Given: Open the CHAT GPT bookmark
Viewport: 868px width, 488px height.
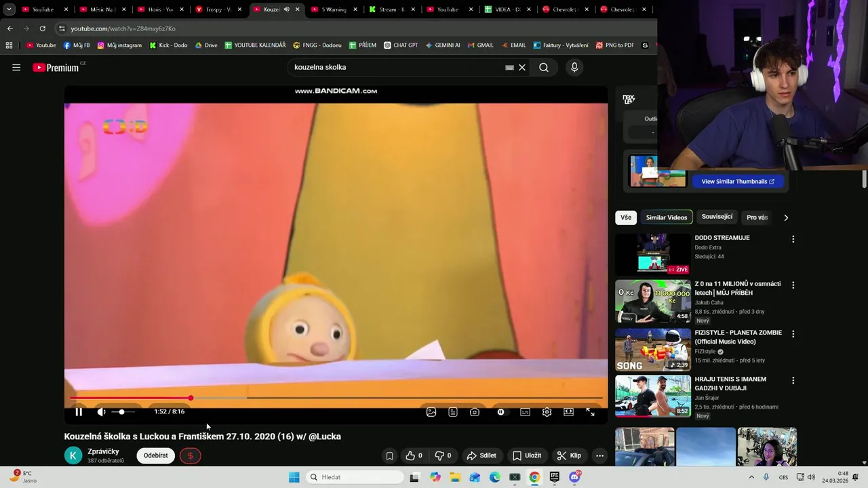Looking at the screenshot, I should 401,45.
